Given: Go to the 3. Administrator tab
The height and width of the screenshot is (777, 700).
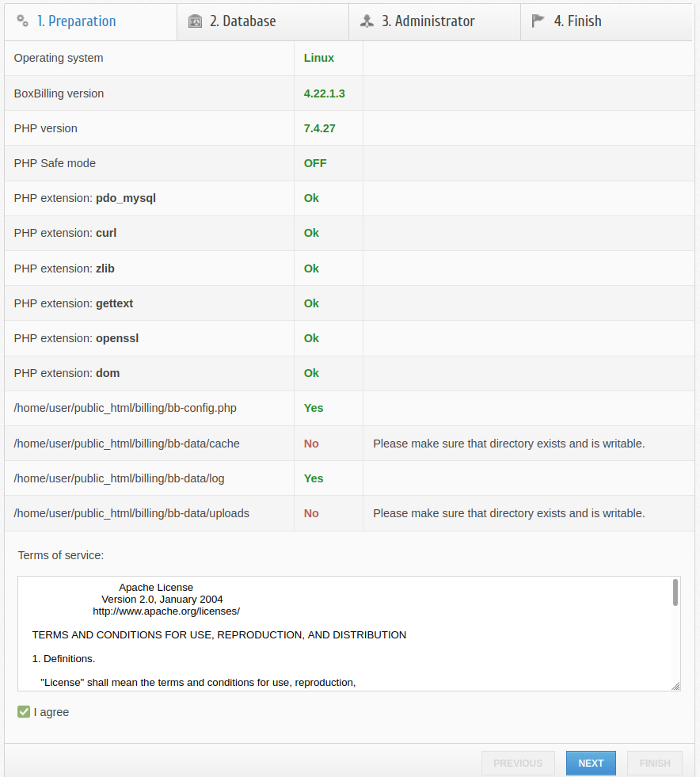Looking at the screenshot, I should 428,21.
